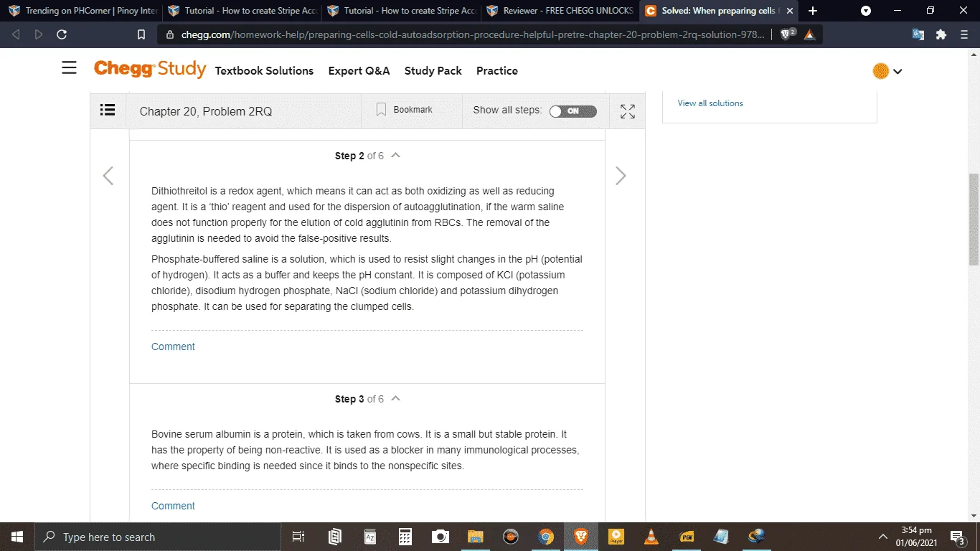Open File Explorer from taskbar
Image resolution: width=980 pixels, height=551 pixels.
click(476, 537)
